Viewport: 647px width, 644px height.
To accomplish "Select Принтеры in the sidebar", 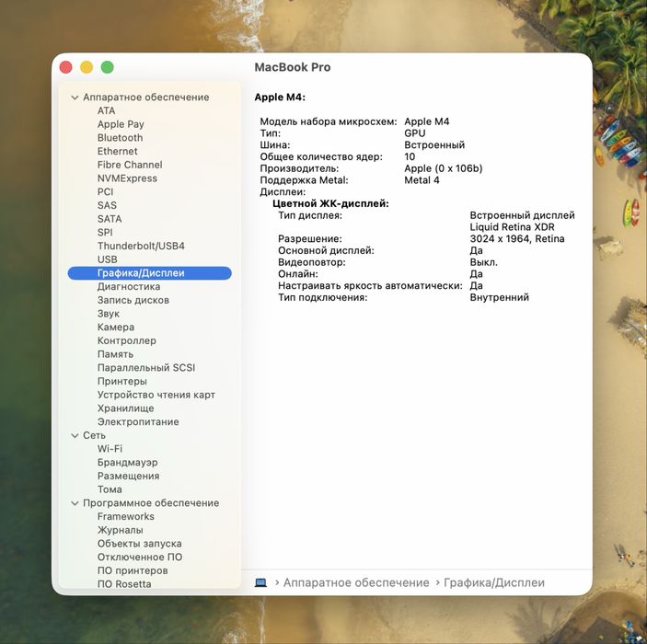I will [122, 381].
